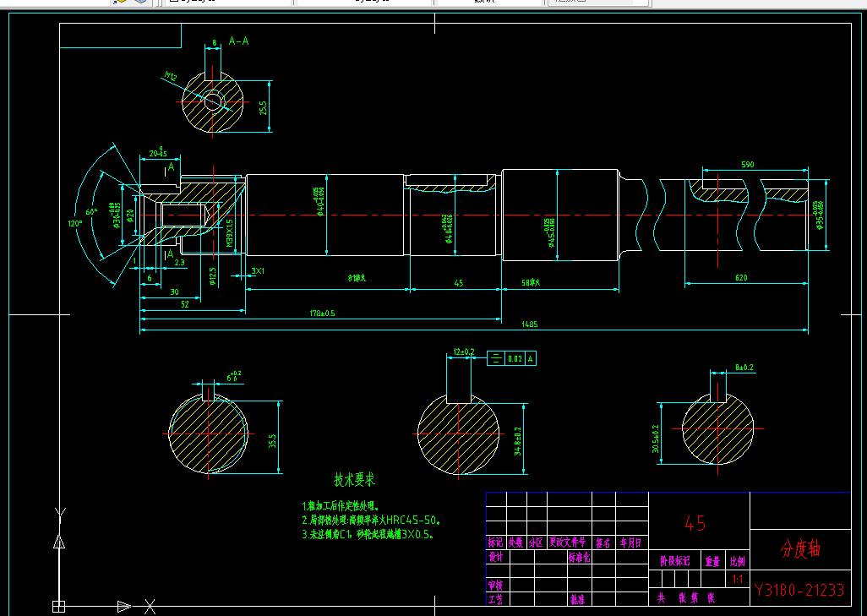Click the UCS icon Y axis arrow
867x616 pixels.
click(x=59, y=541)
